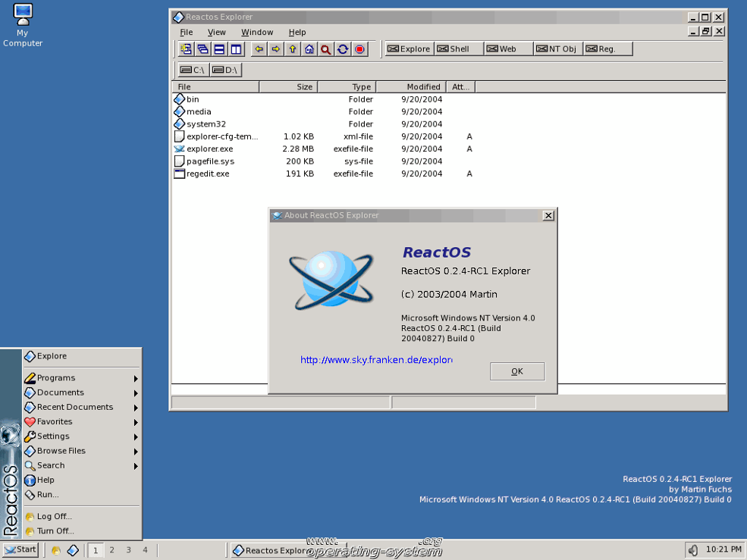Refresh the view using the refresh icon
The height and width of the screenshot is (560, 747).
343,48
